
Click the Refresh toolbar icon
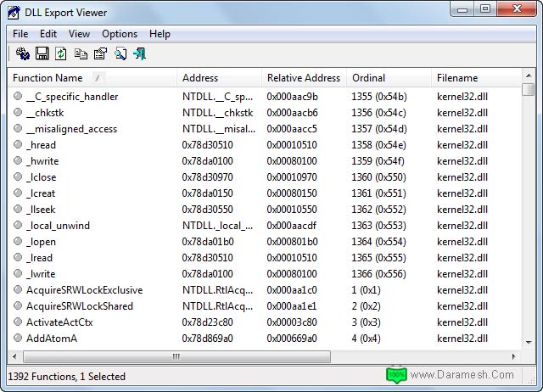(61, 54)
